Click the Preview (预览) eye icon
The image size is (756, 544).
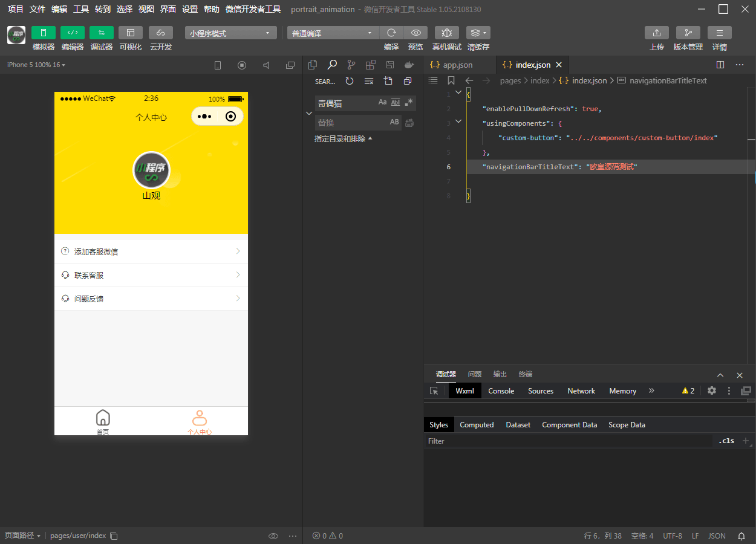point(415,33)
